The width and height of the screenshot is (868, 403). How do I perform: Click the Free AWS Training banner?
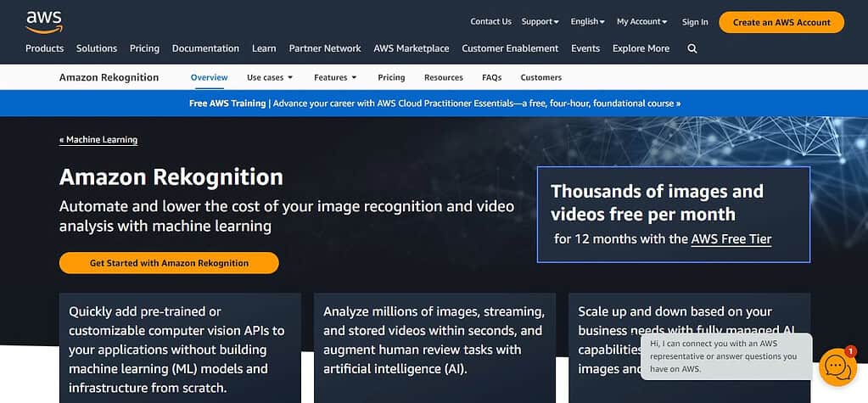click(434, 104)
